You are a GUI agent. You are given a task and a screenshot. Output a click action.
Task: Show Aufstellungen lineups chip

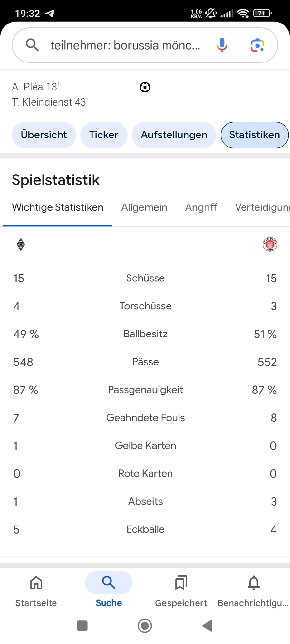click(174, 135)
